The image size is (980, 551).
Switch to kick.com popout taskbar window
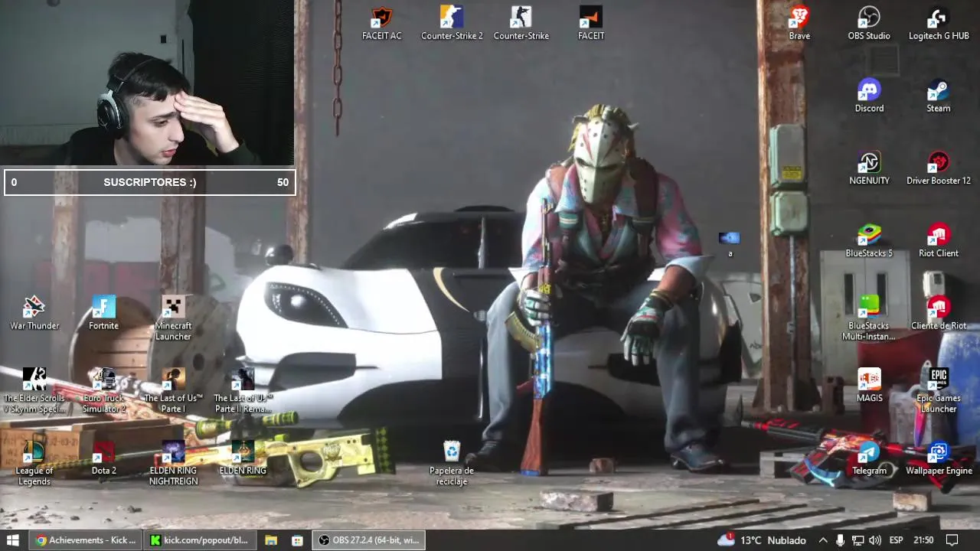201,540
